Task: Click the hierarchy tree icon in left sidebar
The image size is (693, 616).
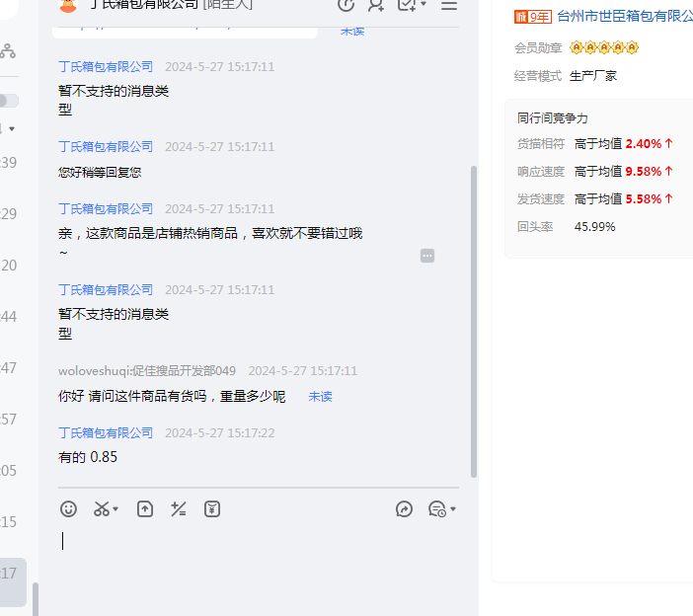Action: [8, 51]
